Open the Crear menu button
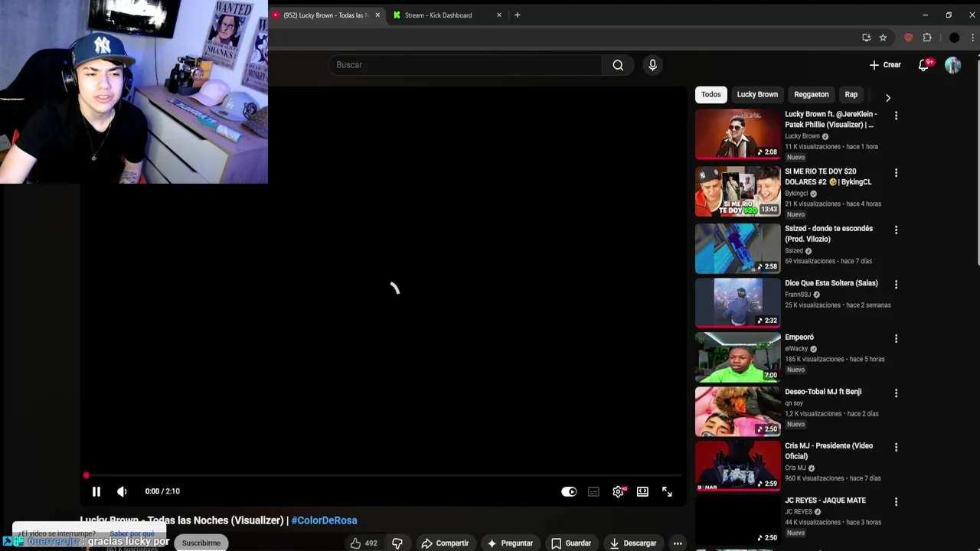The height and width of the screenshot is (551, 980). pyautogui.click(x=885, y=65)
